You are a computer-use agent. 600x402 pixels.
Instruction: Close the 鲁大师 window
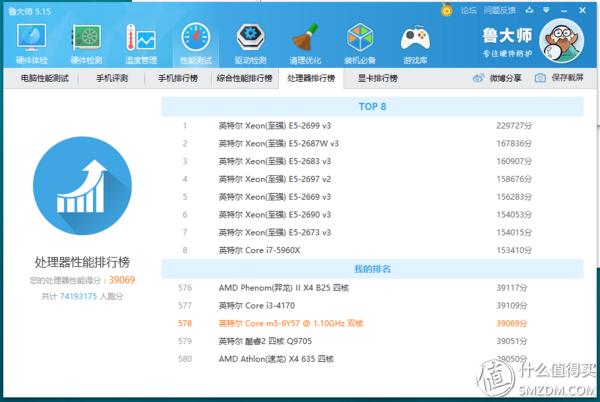[582, 10]
